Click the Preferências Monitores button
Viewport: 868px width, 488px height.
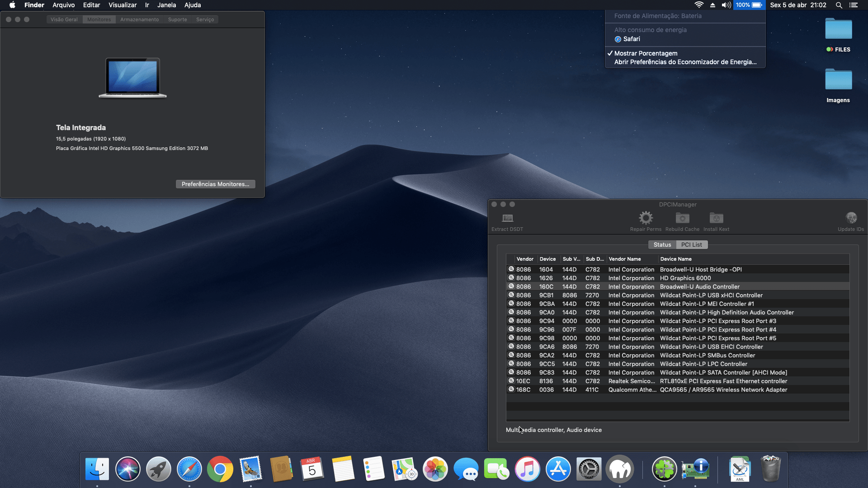tap(215, 184)
